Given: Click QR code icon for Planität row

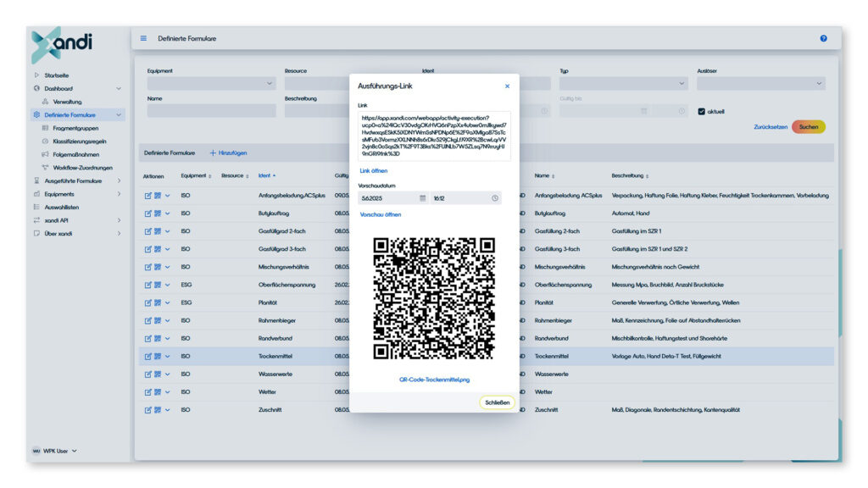Looking at the screenshot, I should coord(157,302).
